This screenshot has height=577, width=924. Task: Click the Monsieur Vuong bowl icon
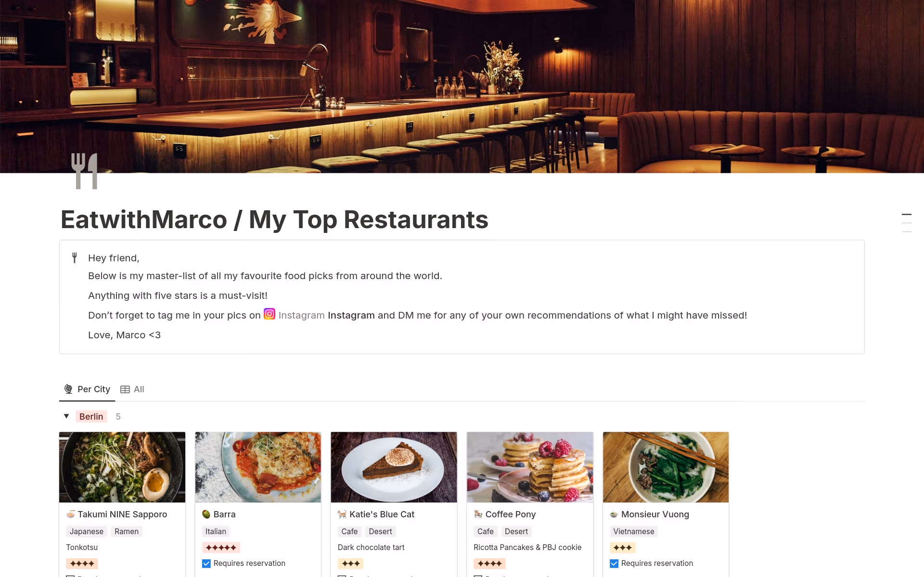(x=614, y=514)
